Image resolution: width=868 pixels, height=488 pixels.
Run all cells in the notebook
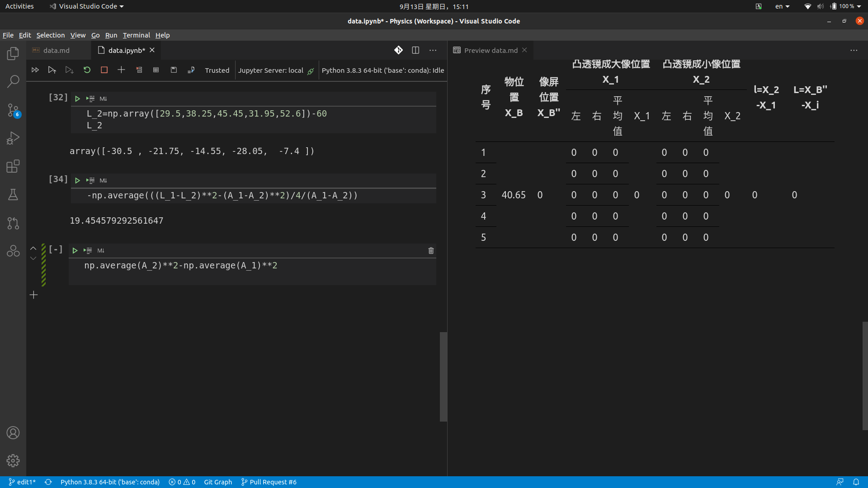coord(35,70)
